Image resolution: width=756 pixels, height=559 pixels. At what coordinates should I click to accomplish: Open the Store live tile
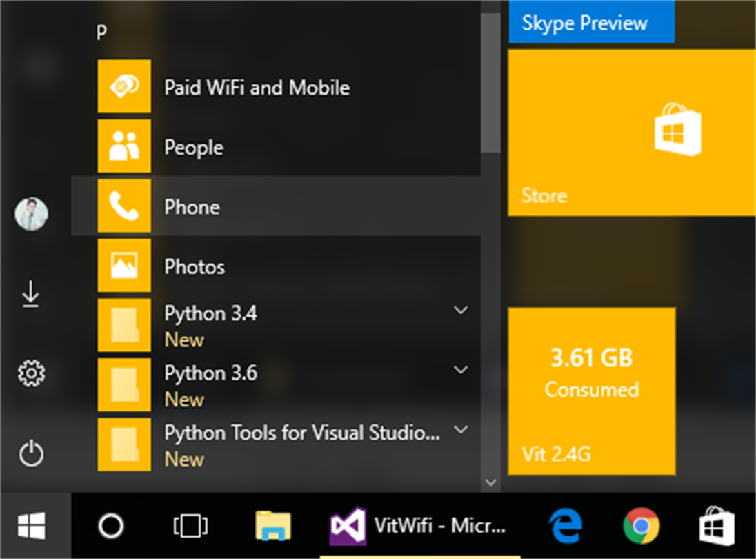(632, 133)
